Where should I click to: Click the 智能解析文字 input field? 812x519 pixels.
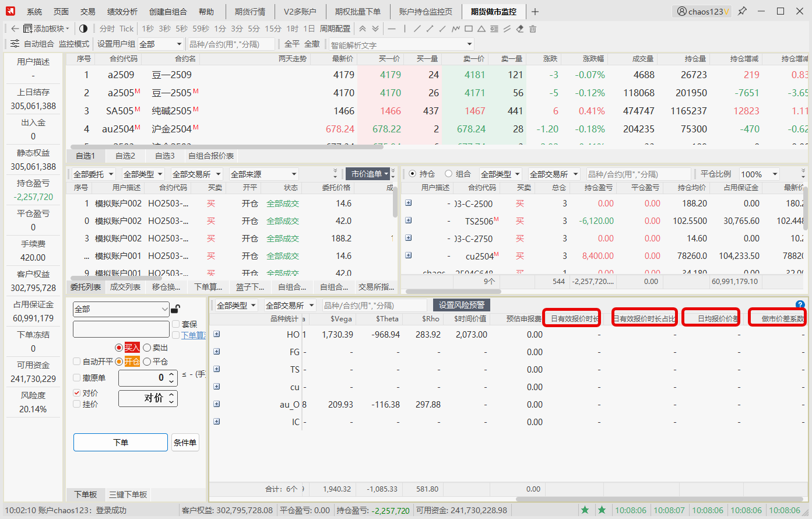[x=401, y=44]
